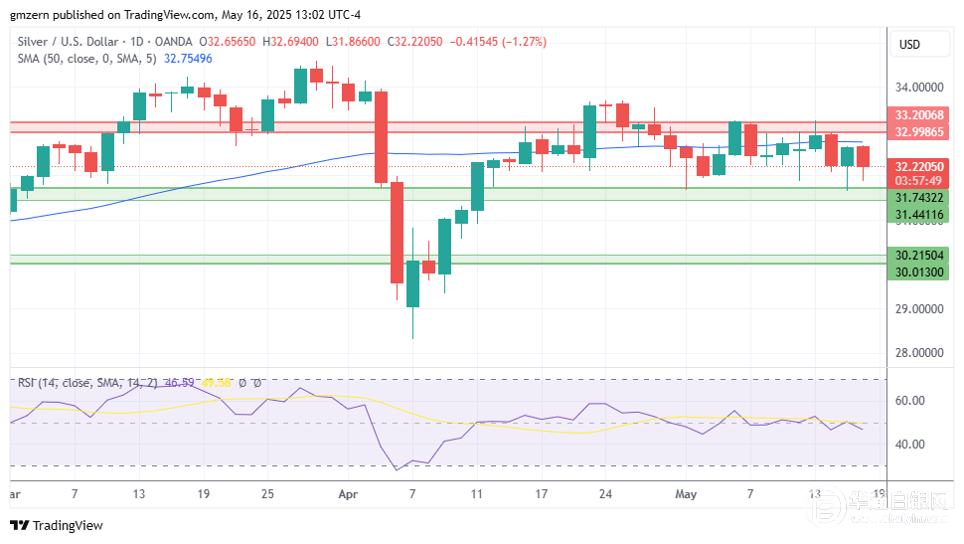Click the blue SMA value 32.75496

click(x=187, y=58)
